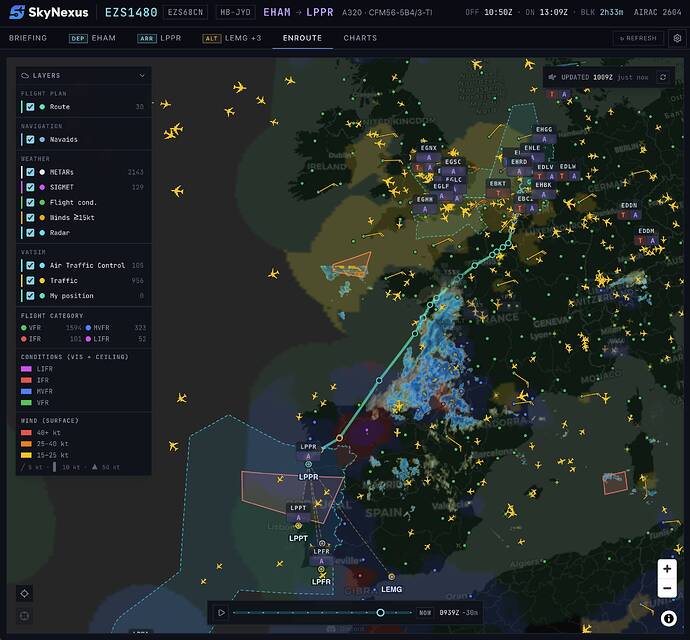Image resolution: width=690 pixels, height=640 pixels.
Task: Zoom out the map with minus
Action: [x=667, y=588]
